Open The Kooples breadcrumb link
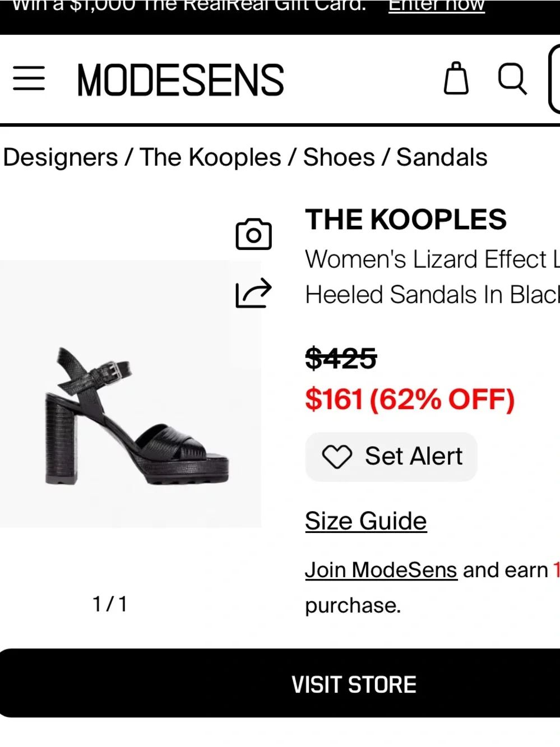 coord(210,157)
